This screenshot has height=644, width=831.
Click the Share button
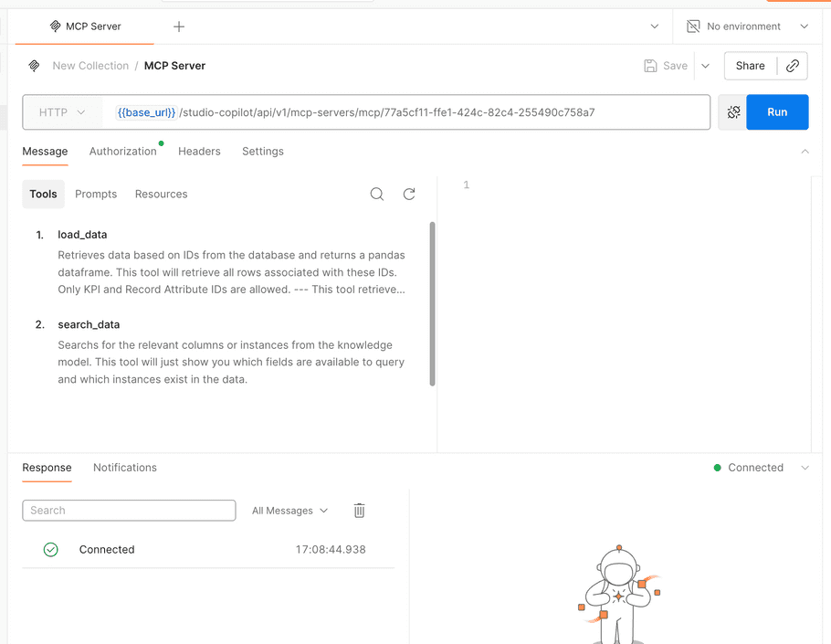click(x=750, y=66)
